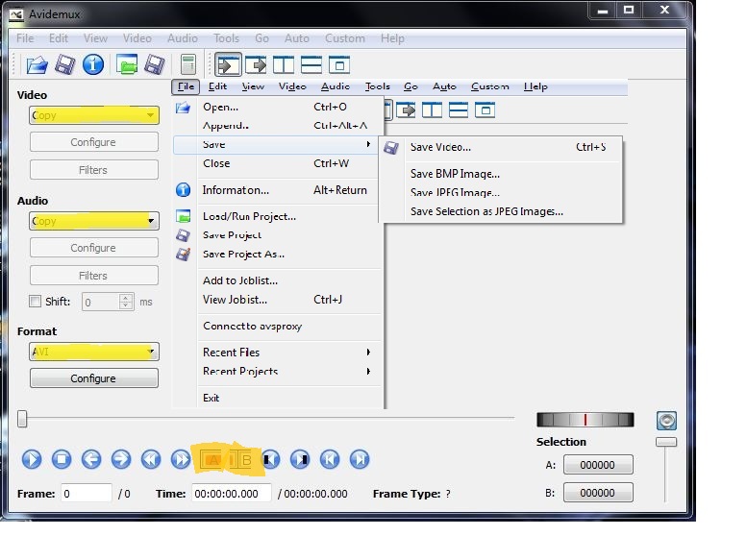Click the Open Video folder icon in toolbar
The height and width of the screenshot is (560, 747).
pyautogui.click(x=37, y=65)
